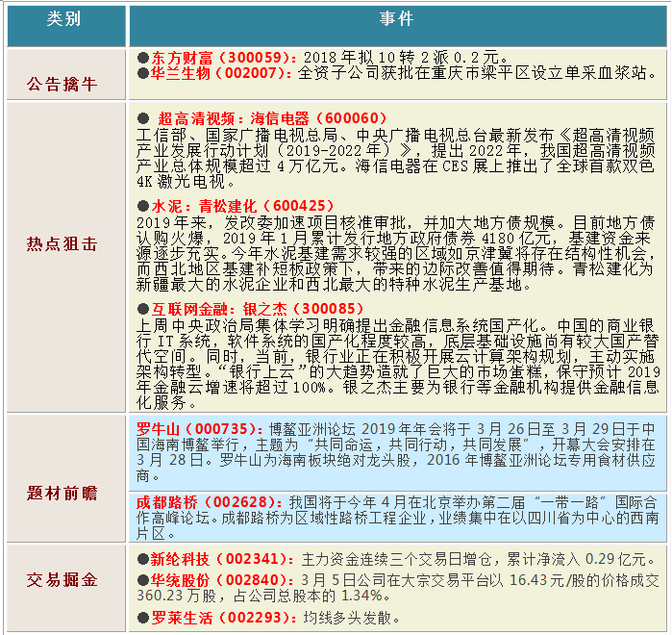This screenshot has width=672, height=635.
Task: Click text 360.23万股，占公司总股本的1.34%
Action: pyautogui.click(x=260, y=596)
